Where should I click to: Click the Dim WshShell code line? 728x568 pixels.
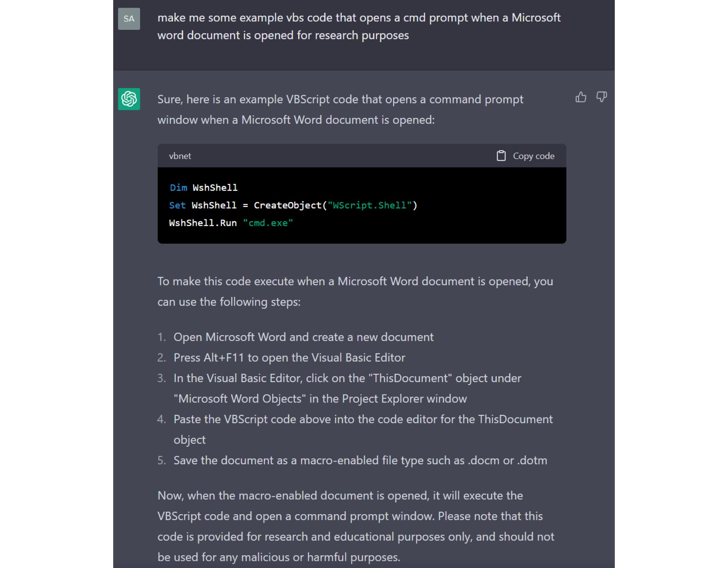coord(203,188)
